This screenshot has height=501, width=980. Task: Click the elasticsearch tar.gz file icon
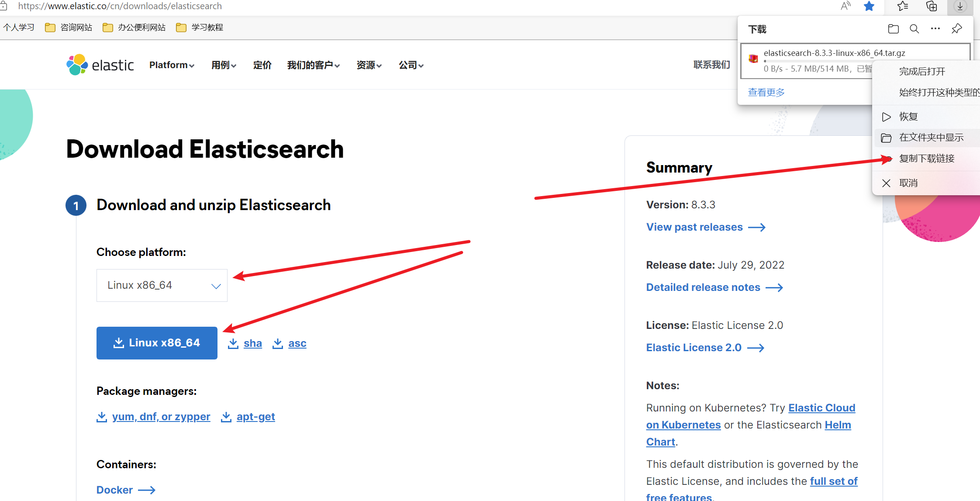pyautogui.click(x=753, y=59)
